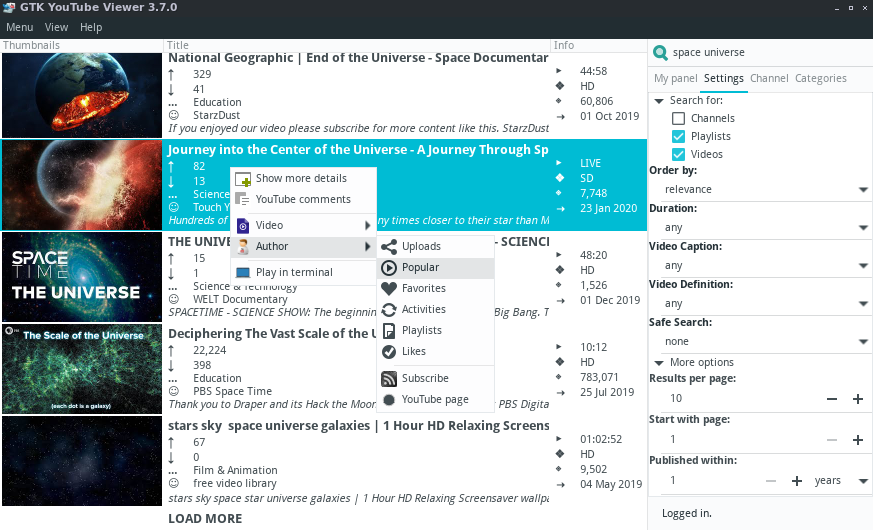Uncheck the Videos search checkbox
The width and height of the screenshot is (873, 530).
pos(678,154)
